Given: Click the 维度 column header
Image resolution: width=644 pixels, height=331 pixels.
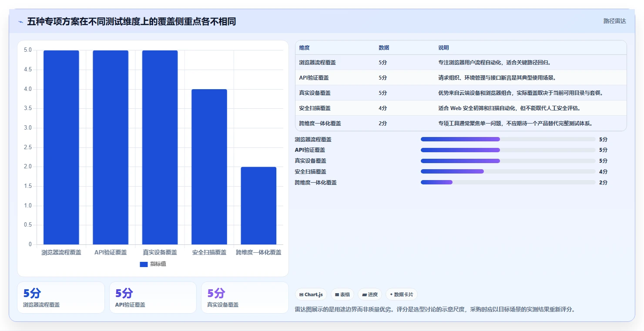Looking at the screenshot, I should pos(305,48).
